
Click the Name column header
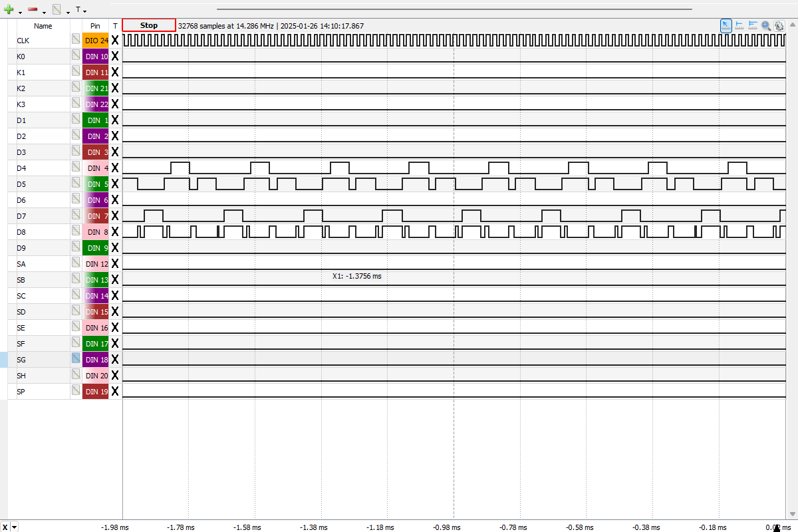tap(43, 26)
